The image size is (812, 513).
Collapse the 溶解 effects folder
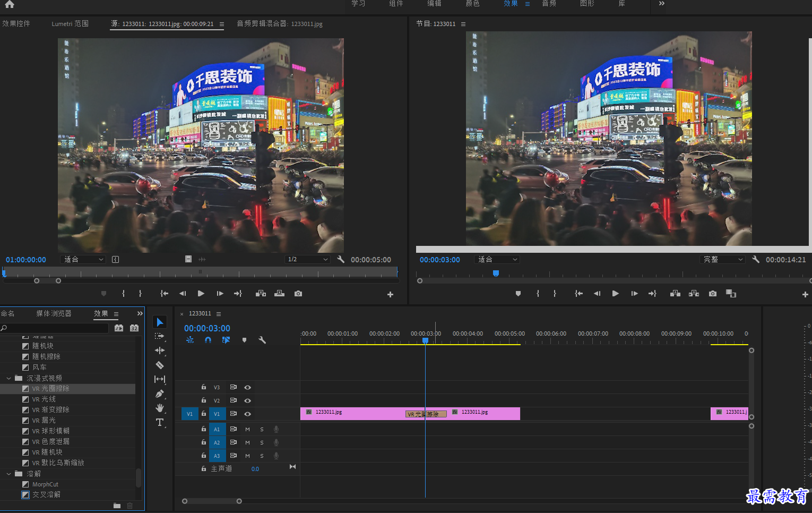[x=8, y=474]
